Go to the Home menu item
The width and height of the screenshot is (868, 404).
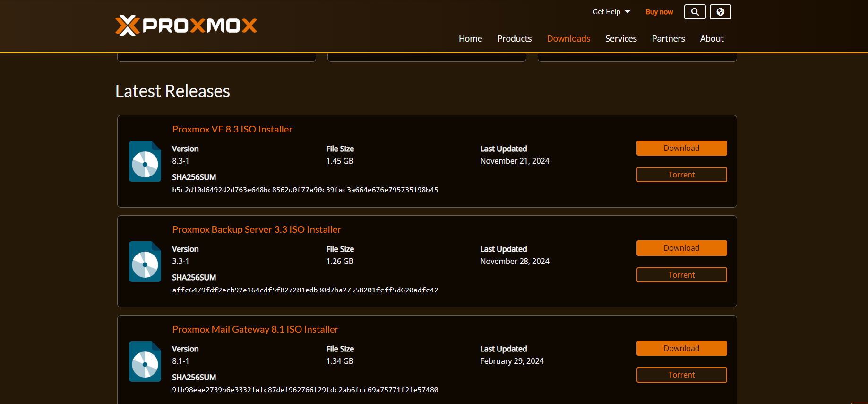[x=470, y=39]
